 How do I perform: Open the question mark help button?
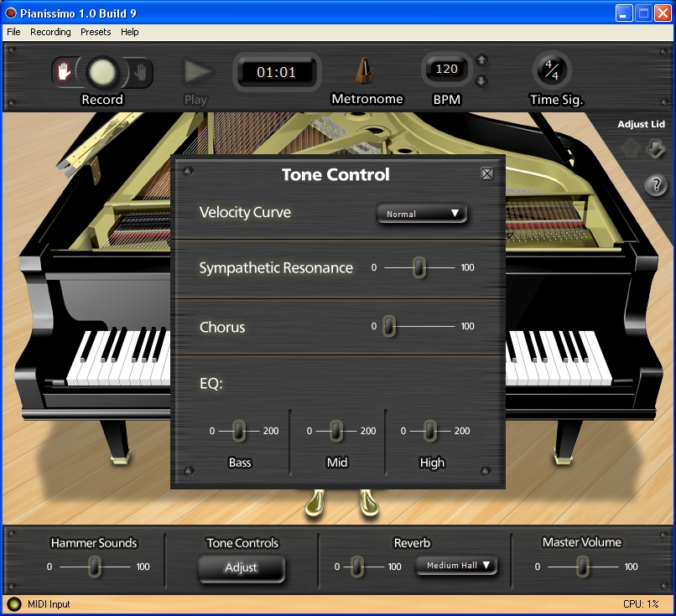click(x=656, y=185)
